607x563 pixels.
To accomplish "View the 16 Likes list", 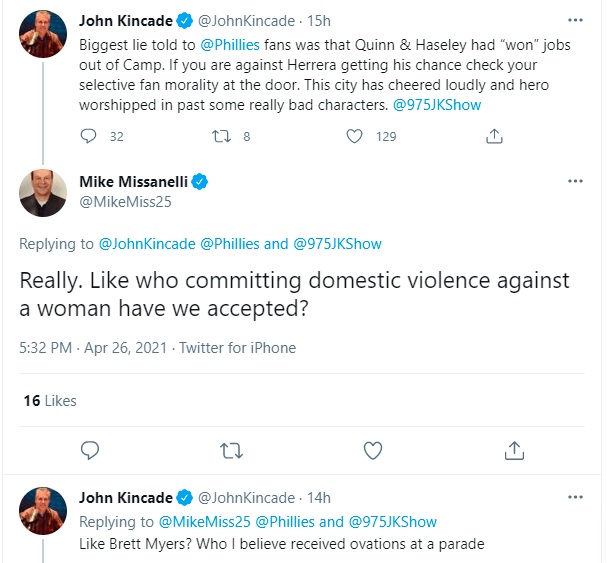I will (49, 401).
